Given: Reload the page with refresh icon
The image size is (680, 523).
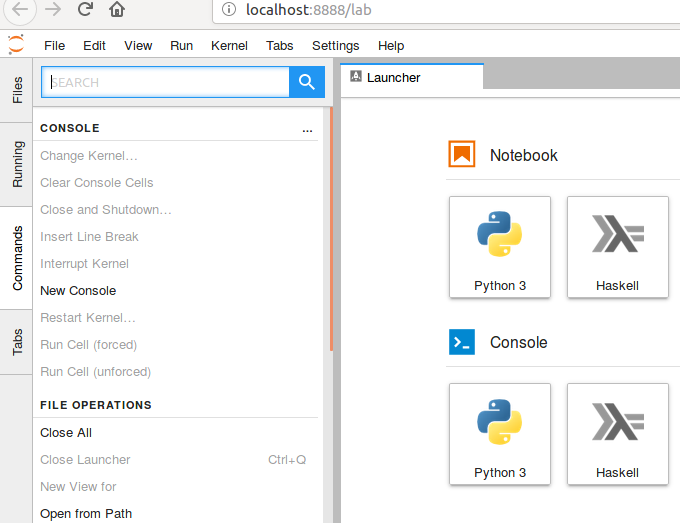Looking at the screenshot, I should [x=85, y=9].
